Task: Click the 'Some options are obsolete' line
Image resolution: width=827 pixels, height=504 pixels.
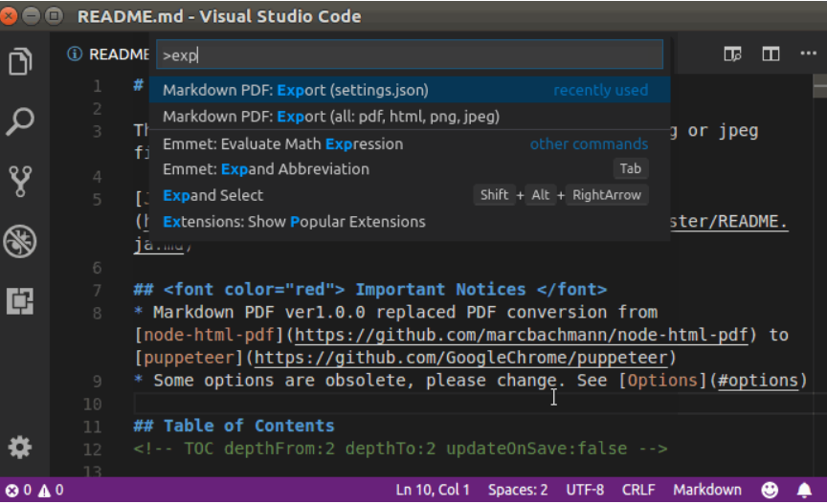Action: 471,381
